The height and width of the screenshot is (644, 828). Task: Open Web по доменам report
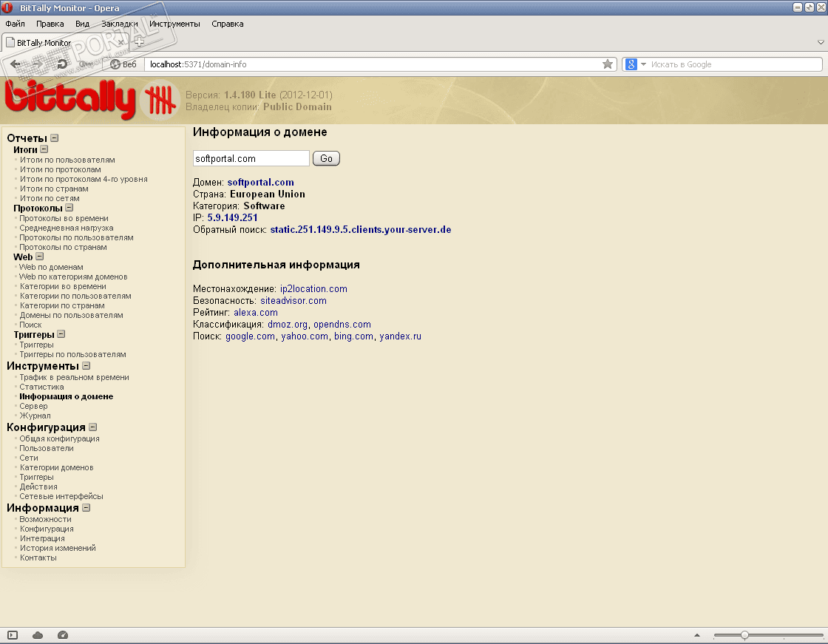[51, 267]
